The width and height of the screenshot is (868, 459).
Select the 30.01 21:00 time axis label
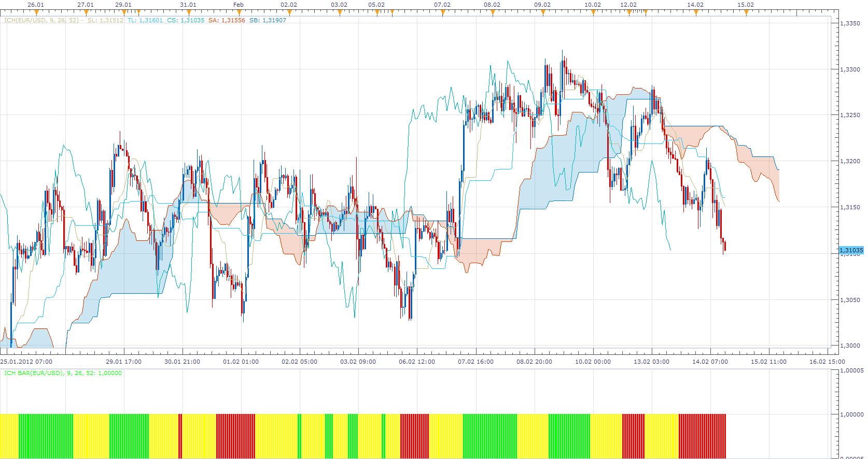pyautogui.click(x=182, y=362)
